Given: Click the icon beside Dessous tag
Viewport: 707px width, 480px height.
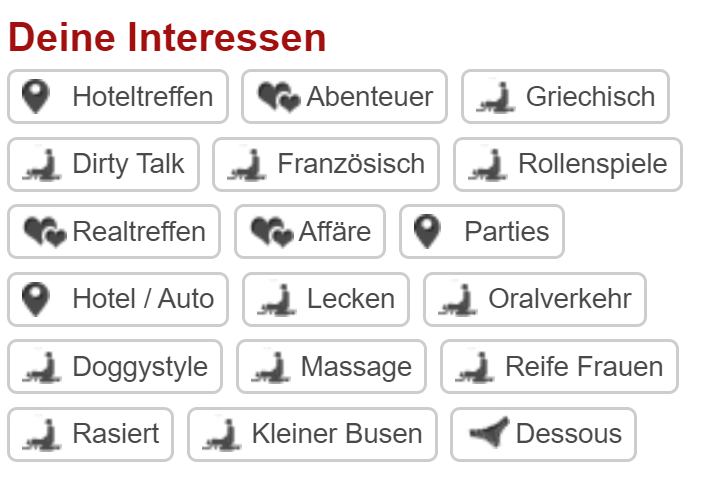Looking at the screenshot, I should point(488,434).
